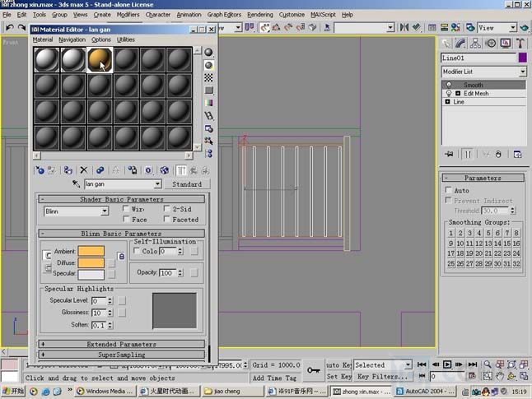Click the Key Filters button
This screenshot has height=399, width=532.
point(383,376)
